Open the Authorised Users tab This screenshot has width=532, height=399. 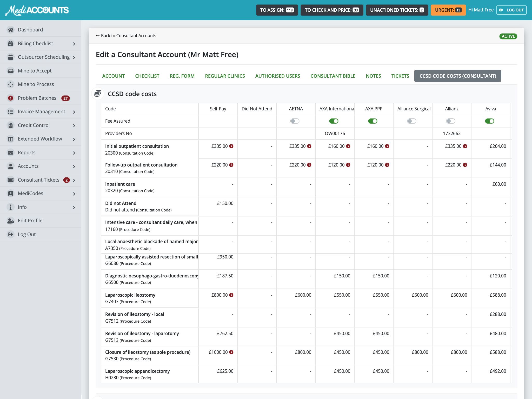click(x=277, y=76)
